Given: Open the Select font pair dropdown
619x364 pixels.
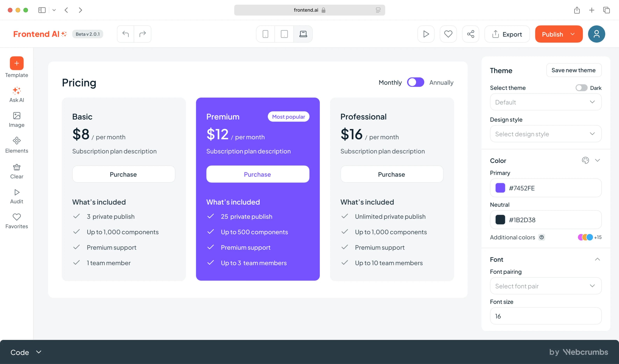Looking at the screenshot, I should tap(545, 286).
